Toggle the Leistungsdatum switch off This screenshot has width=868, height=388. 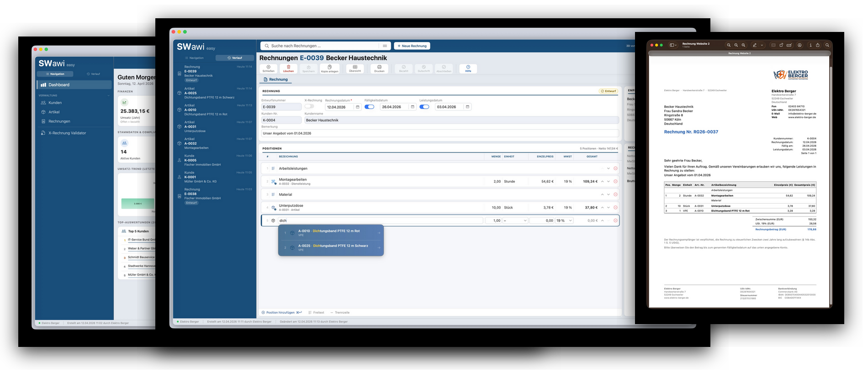pyautogui.click(x=424, y=107)
